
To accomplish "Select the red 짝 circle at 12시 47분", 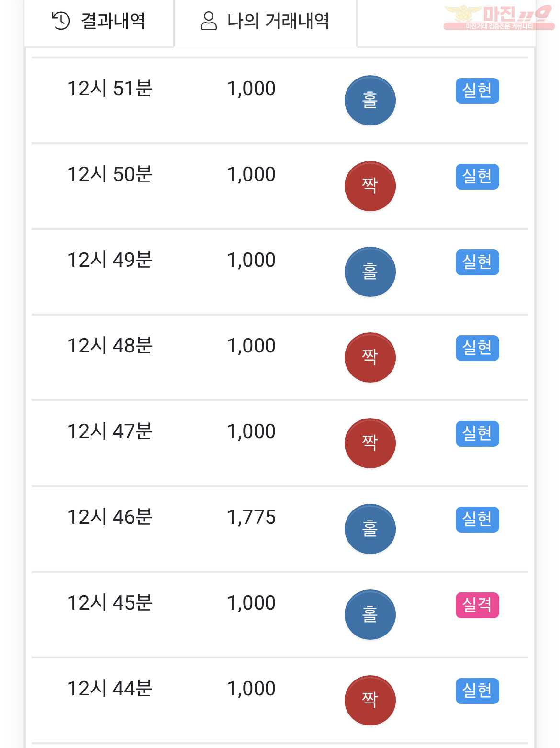I will (x=370, y=443).
